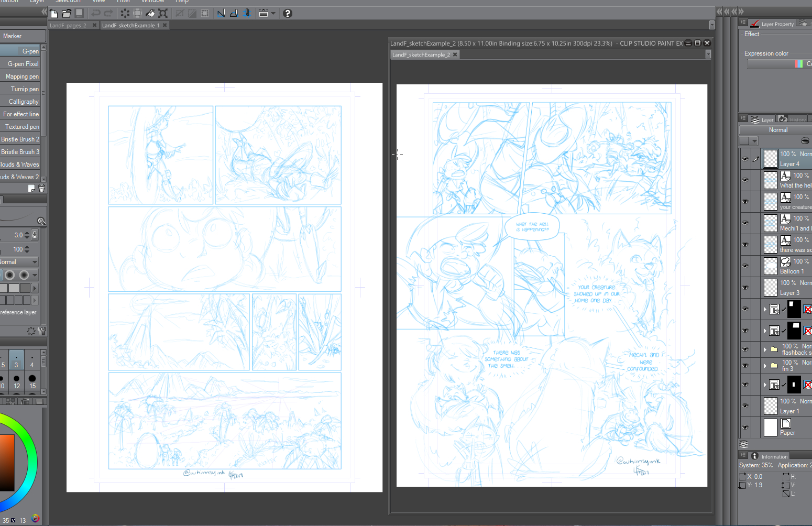Click the create copy of sub tool icon
Viewport: 812px width, 526px height.
click(31, 188)
